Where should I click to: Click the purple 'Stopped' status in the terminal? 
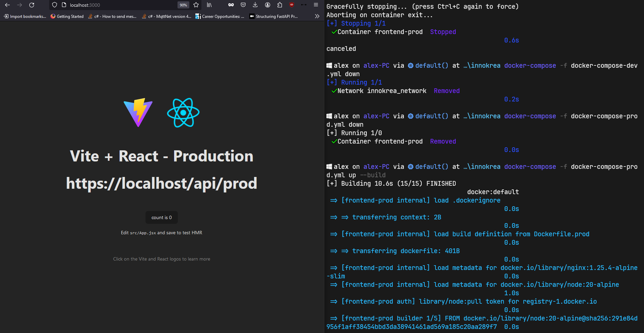tap(443, 32)
